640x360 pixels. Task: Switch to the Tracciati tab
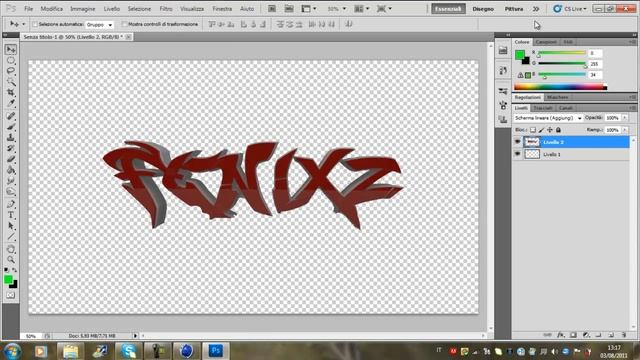[543, 108]
